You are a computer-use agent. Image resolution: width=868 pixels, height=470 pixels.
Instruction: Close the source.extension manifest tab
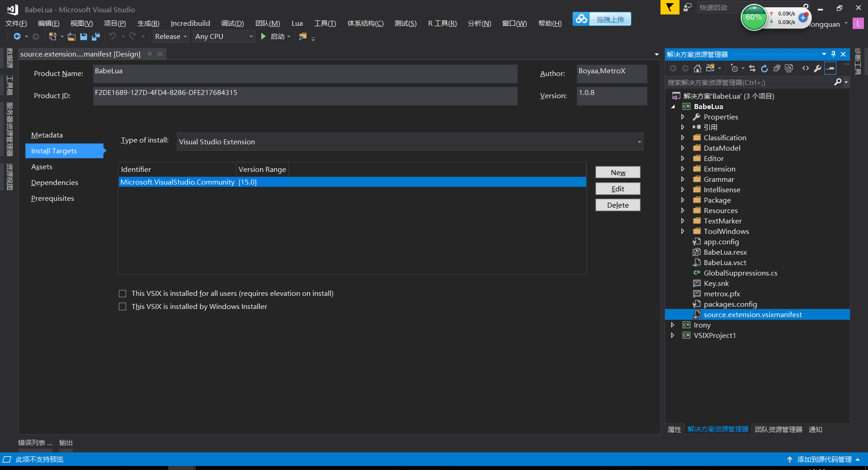point(160,54)
